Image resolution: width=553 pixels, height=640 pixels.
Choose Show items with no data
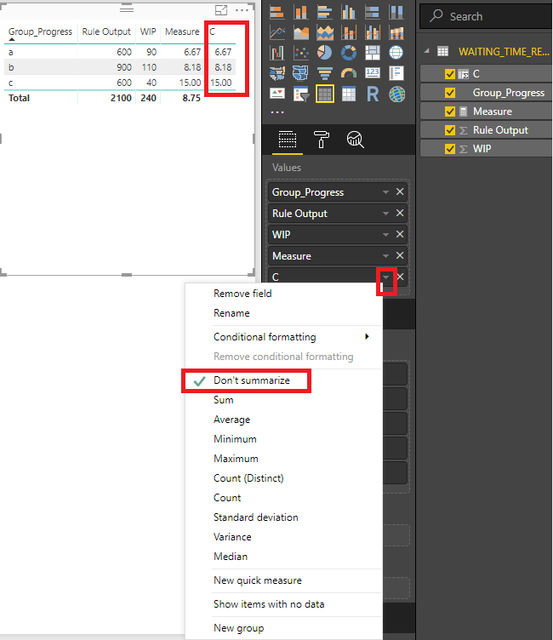click(269, 604)
